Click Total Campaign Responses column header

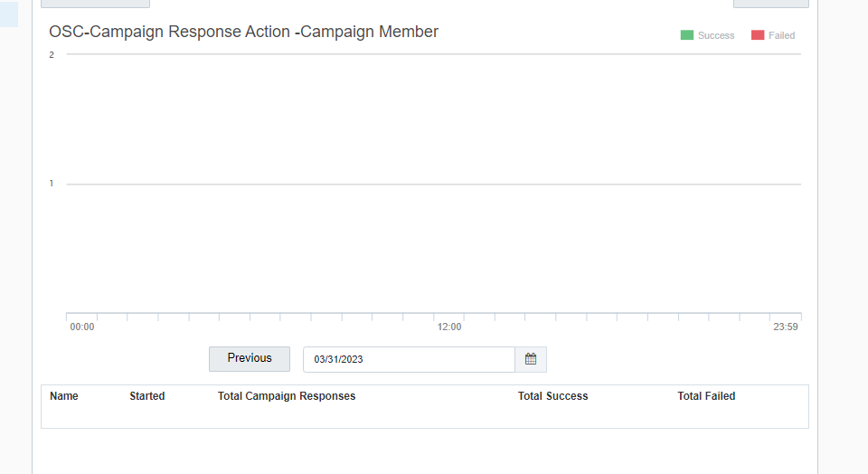287,396
